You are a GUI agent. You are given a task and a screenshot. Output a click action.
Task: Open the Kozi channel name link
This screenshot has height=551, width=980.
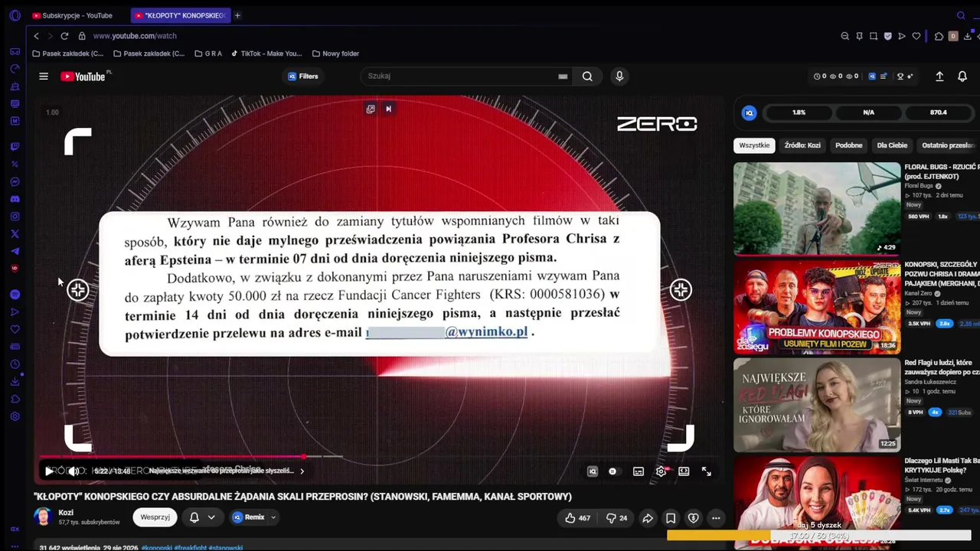(x=66, y=513)
